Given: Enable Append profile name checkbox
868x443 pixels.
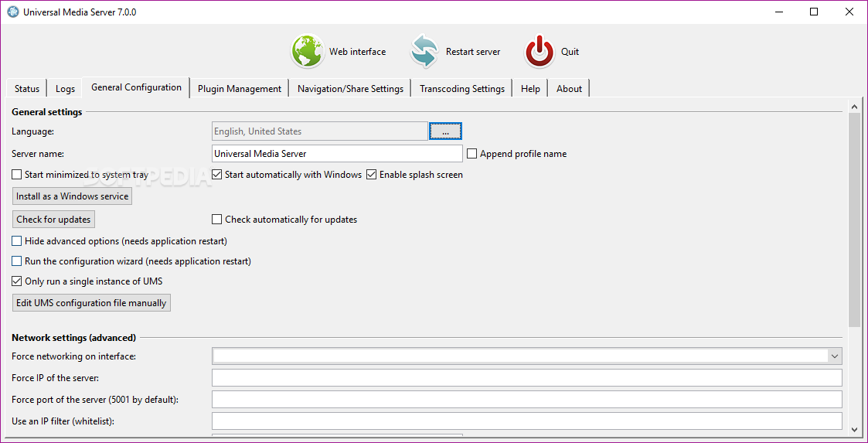Looking at the screenshot, I should click(471, 154).
